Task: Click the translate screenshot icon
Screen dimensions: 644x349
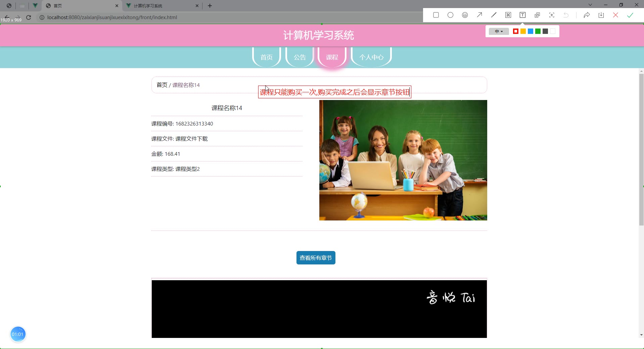Action: [x=537, y=15]
